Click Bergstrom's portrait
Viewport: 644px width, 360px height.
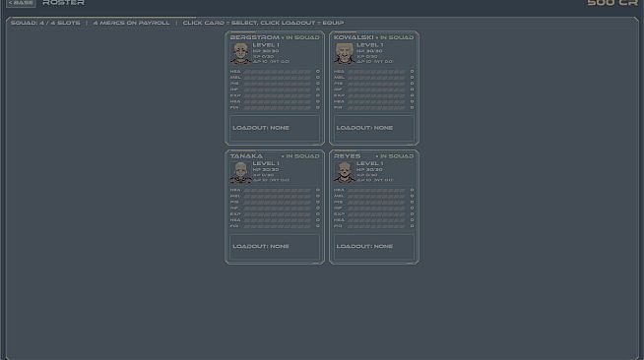240,54
